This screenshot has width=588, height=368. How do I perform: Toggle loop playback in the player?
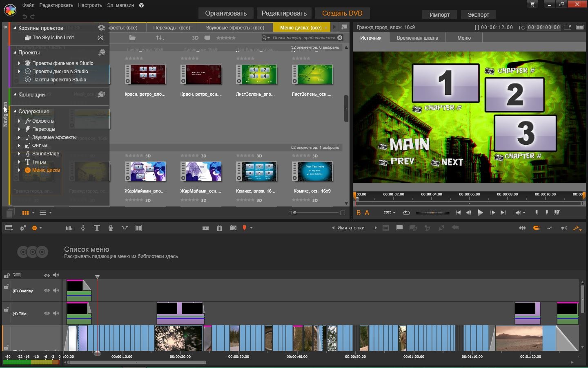406,213
